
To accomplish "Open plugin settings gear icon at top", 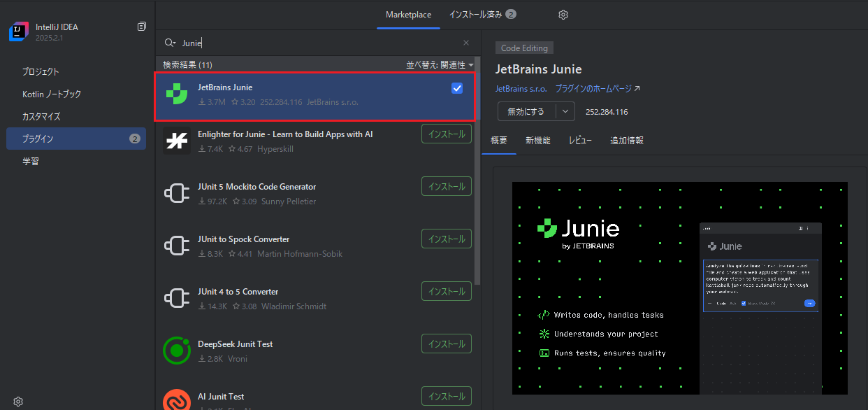I will (563, 15).
